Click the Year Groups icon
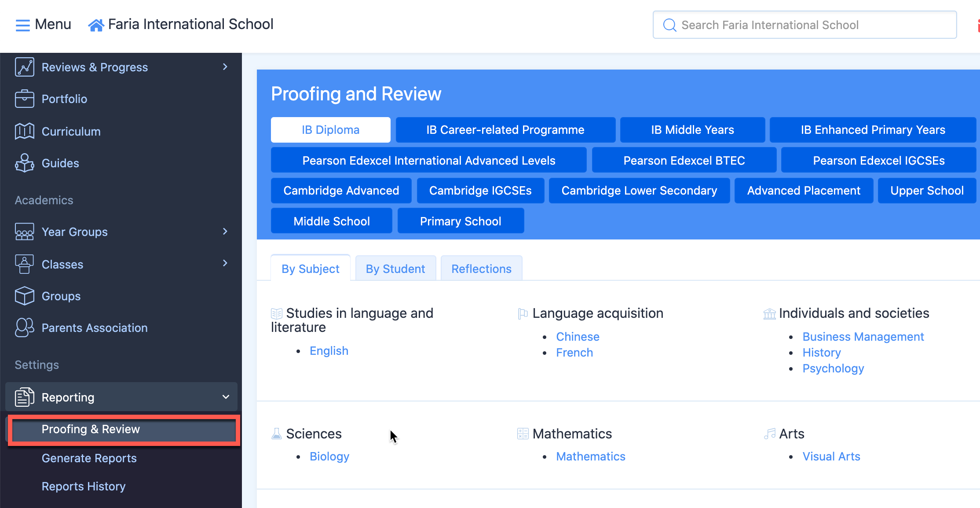Viewport: 980px width, 508px height. click(x=24, y=232)
